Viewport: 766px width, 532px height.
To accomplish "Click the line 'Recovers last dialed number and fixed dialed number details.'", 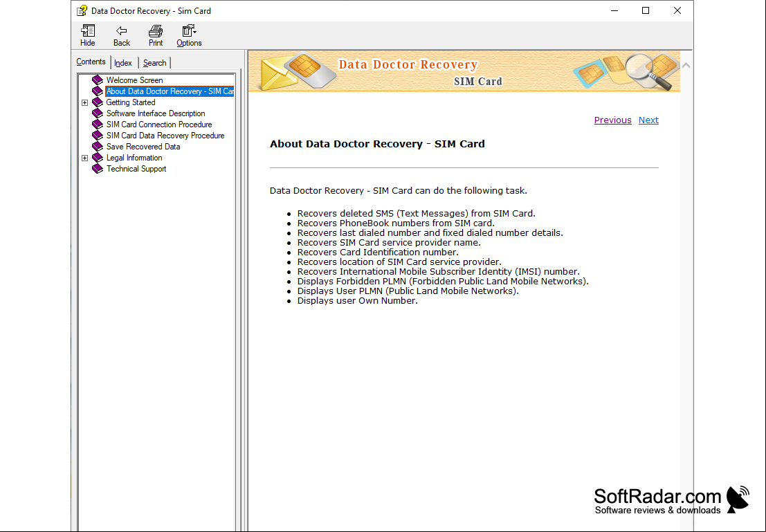I will 430,233.
